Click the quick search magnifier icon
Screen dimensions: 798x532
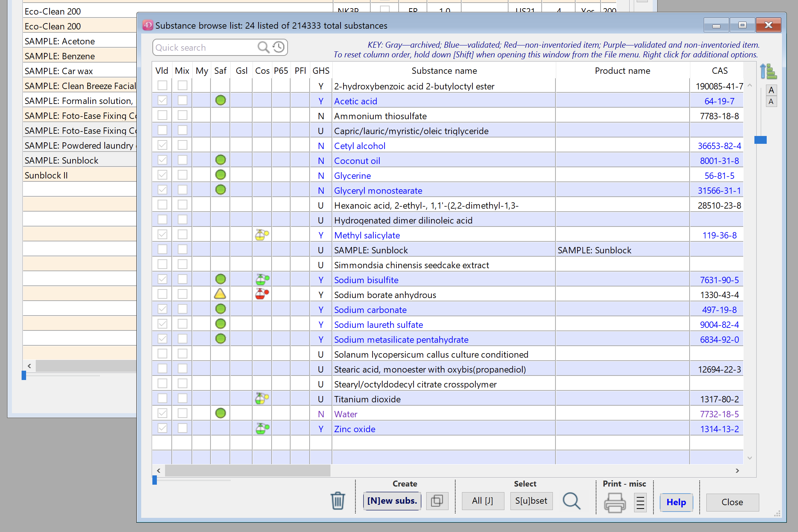click(263, 47)
